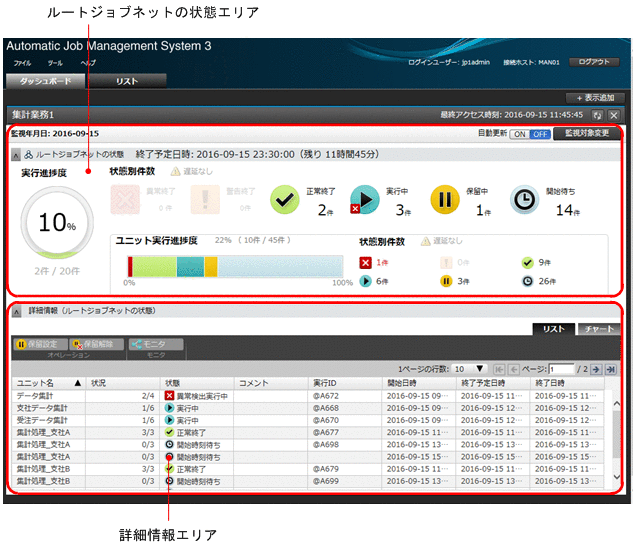Click the 保留解除 button

point(97,344)
